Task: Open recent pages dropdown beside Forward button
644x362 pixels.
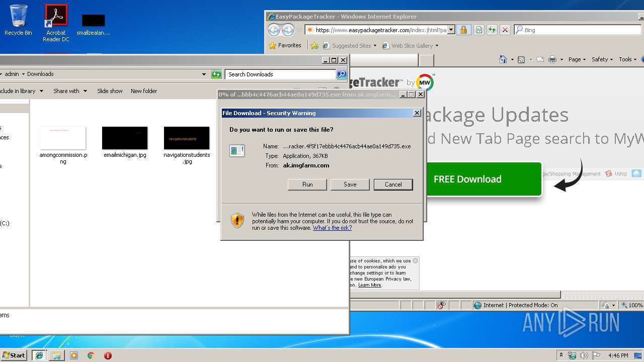Action: tap(299, 30)
